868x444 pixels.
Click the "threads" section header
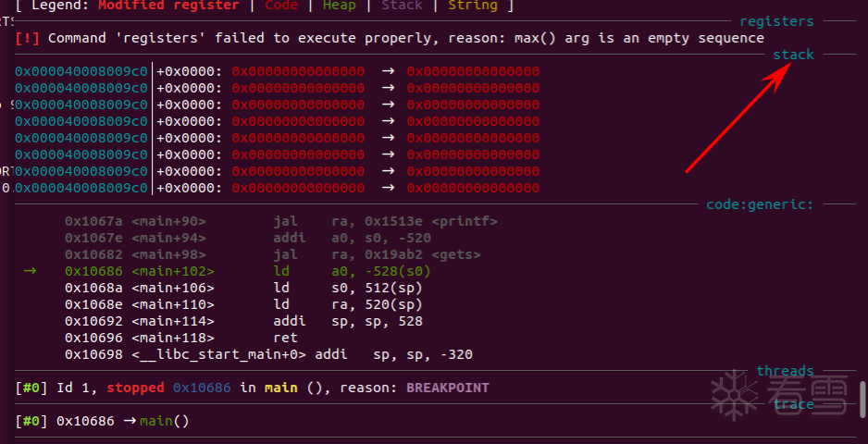coord(785,371)
